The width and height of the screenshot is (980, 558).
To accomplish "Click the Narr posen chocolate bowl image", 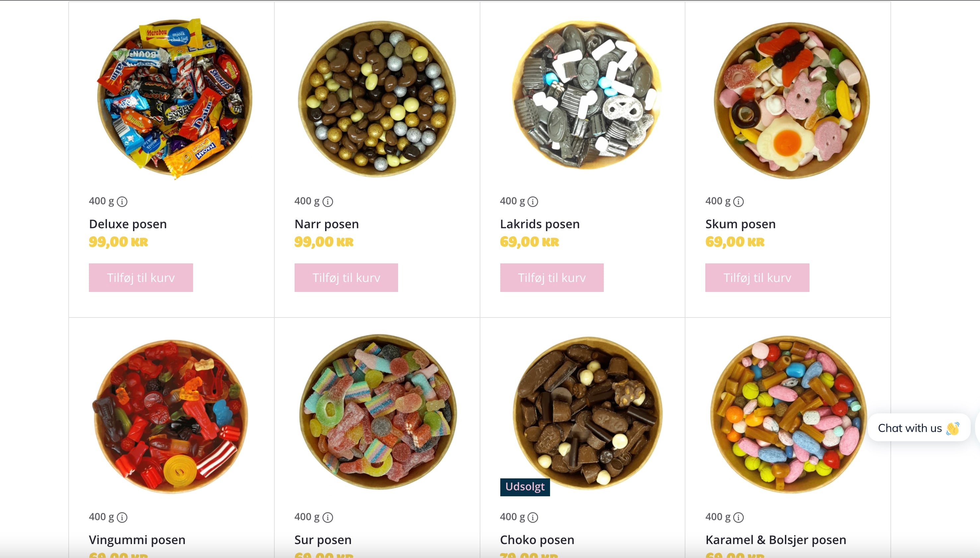I will [x=377, y=99].
